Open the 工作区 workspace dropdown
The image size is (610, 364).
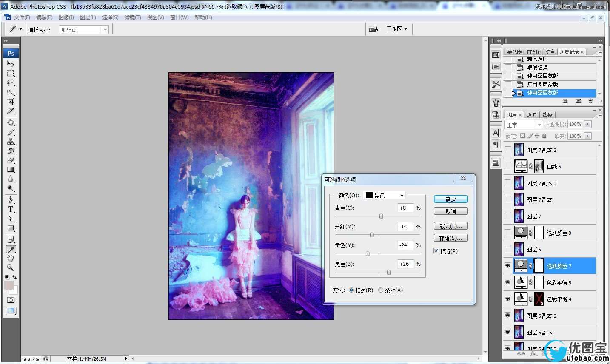click(x=397, y=28)
